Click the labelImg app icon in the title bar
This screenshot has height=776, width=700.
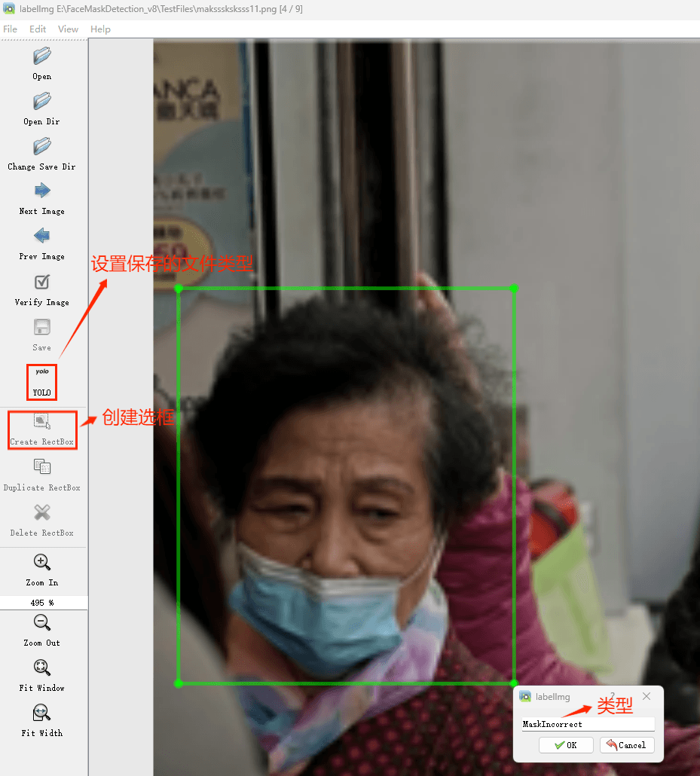[x=9, y=8]
